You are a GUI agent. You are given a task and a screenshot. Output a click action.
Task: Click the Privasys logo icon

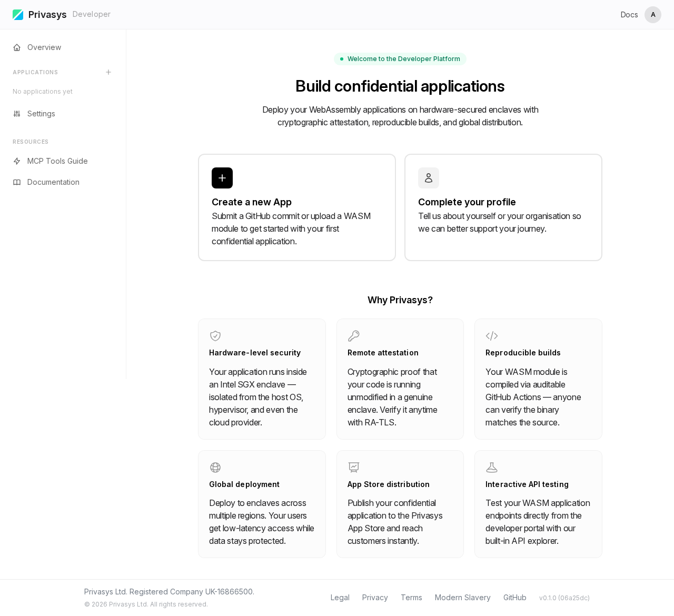18,15
